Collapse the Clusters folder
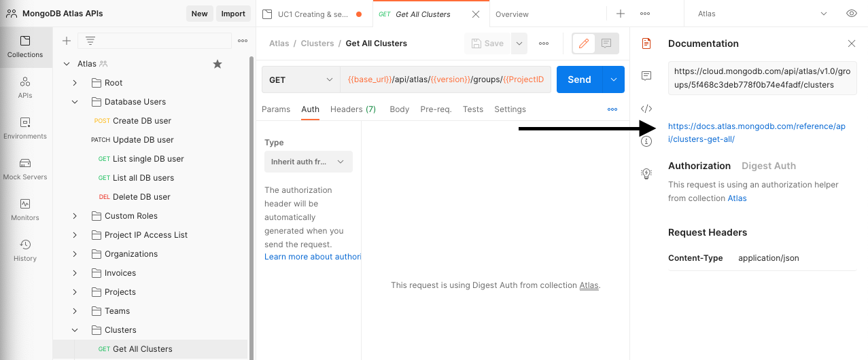Image resolution: width=868 pixels, height=360 pixels. click(x=75, y=330)
